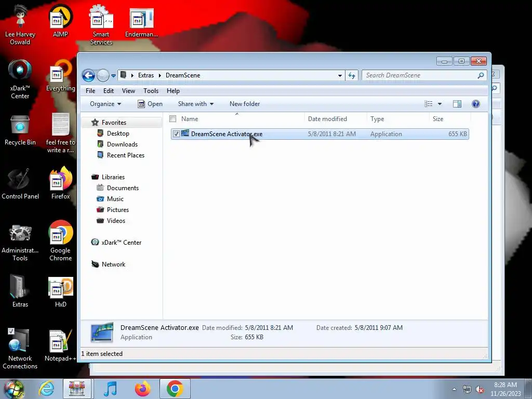Open the music player taskbar icon
The width and height of the screenshot is (532, 399).
coord(110,389)
